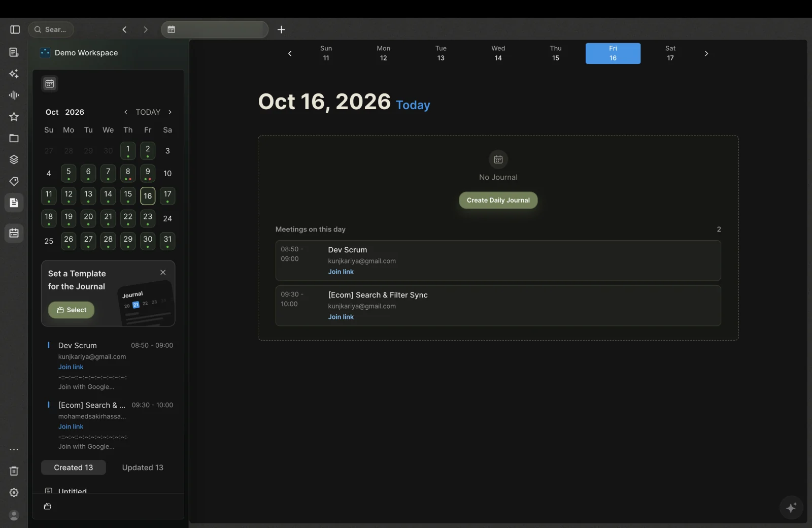This screenshot has height=528, width=812.
Task: Open the trash bin
Action: click(x=14, y=471)
